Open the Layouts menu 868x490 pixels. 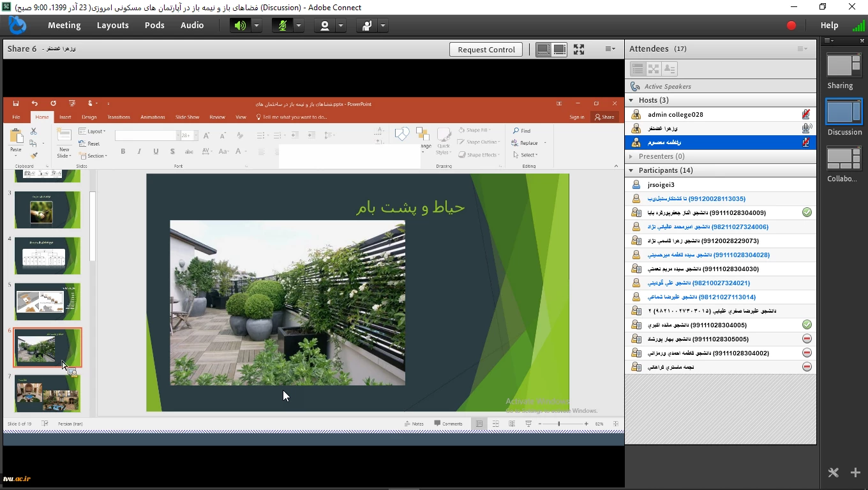[x=112, y=26]
